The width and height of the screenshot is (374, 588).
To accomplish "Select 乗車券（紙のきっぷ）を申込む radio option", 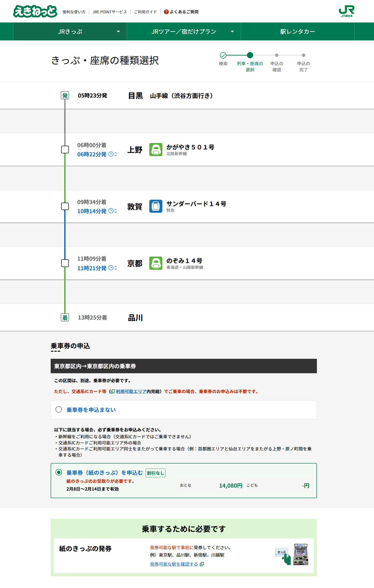I will (x=59, y=473).
